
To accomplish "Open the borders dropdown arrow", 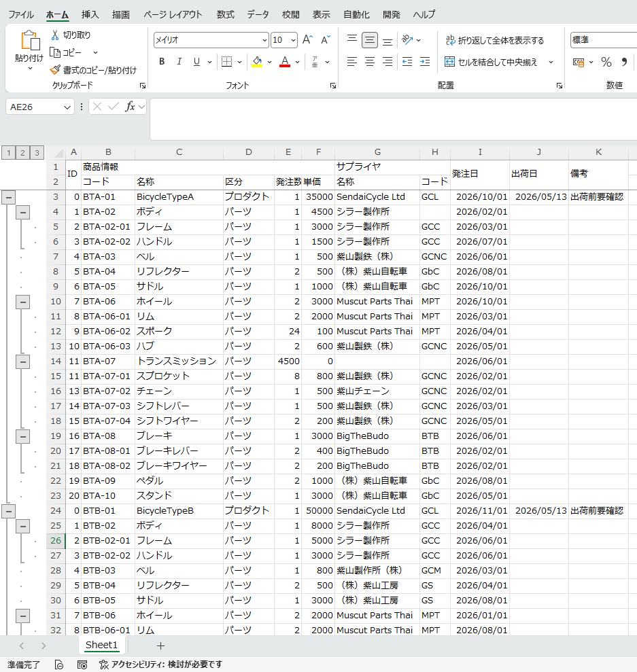I will click(239, 62).
